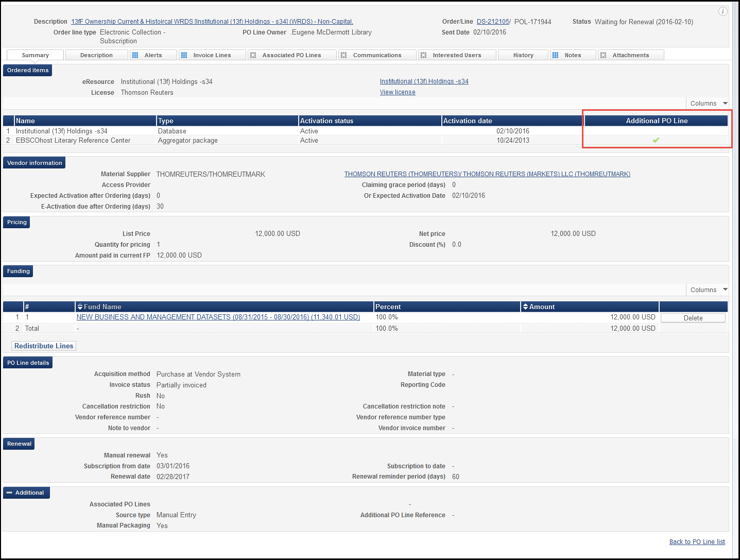Open Thomson Reuters vendor link
Screen dimensions: 740x560
click(487, 174)
